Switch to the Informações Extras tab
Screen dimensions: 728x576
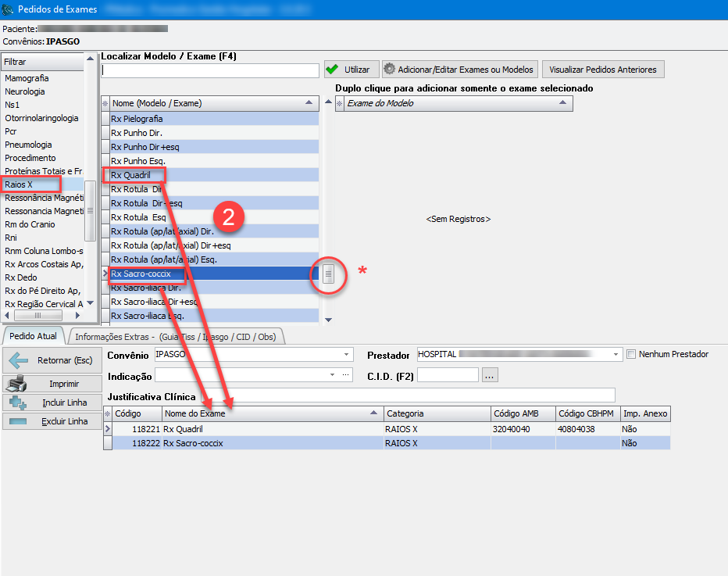[x=178, y=337]
